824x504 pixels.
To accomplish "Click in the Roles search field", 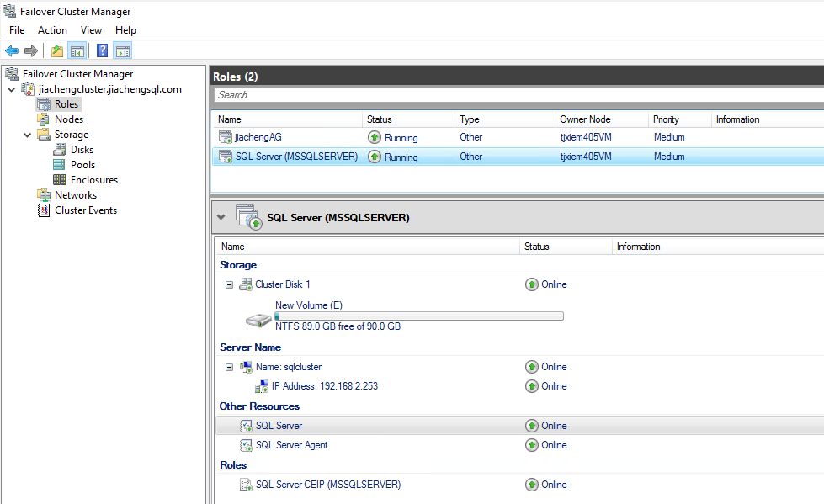I will tap(505, 95).
